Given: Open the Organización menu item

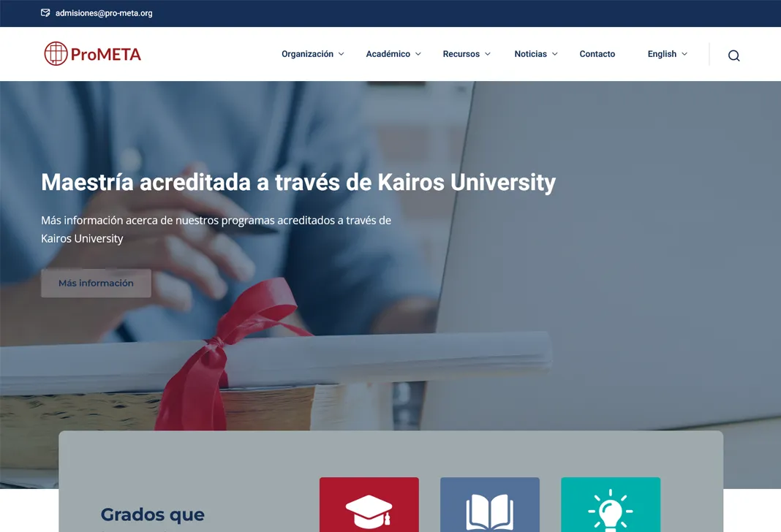Looking at the screenshot, I should (307, 54).
